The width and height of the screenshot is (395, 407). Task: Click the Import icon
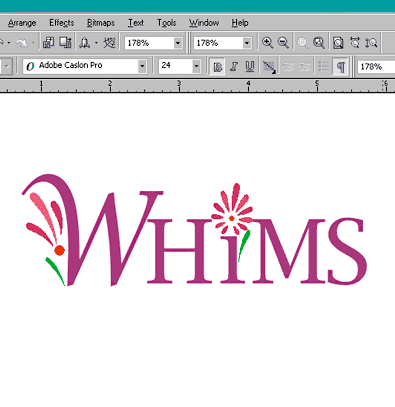tap(48, 43)
